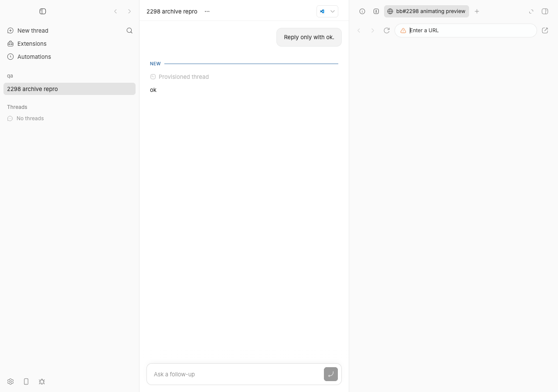Click the orange warning triangle in URL bar

403,30
